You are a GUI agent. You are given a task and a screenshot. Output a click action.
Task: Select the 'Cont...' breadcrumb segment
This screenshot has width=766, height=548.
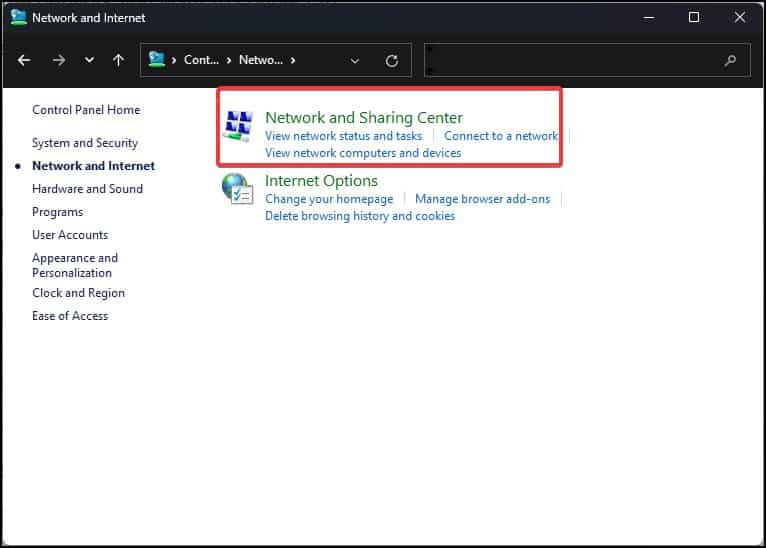pos(201,60)
